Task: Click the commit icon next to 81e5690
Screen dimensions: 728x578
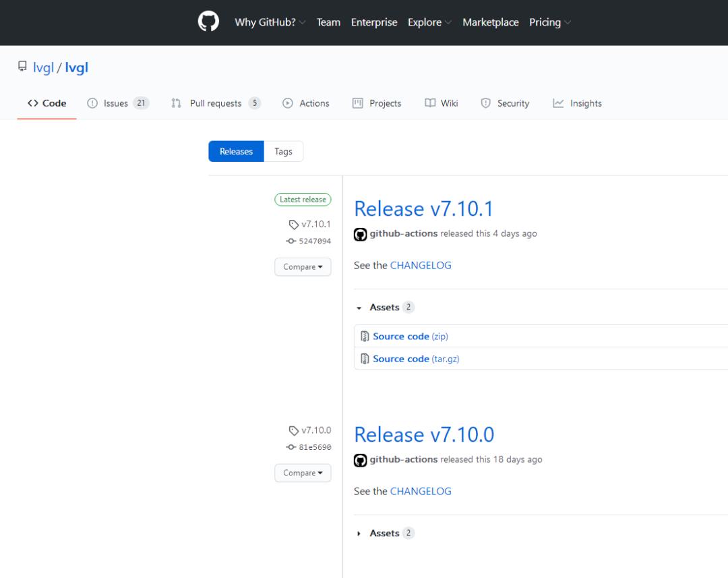Action: [x=291, y=447]
